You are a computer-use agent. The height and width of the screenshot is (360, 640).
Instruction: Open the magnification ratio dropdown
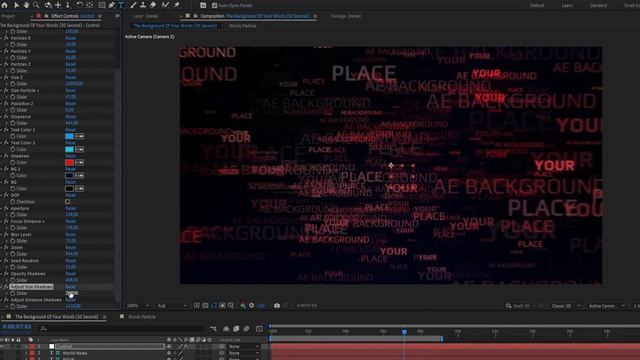[x=138, y=306]
